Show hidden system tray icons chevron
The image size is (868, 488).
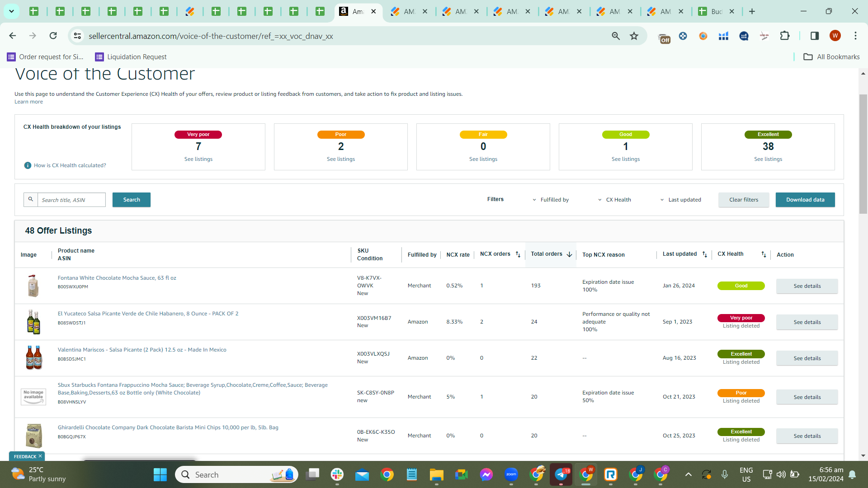[x=688, y=474]
